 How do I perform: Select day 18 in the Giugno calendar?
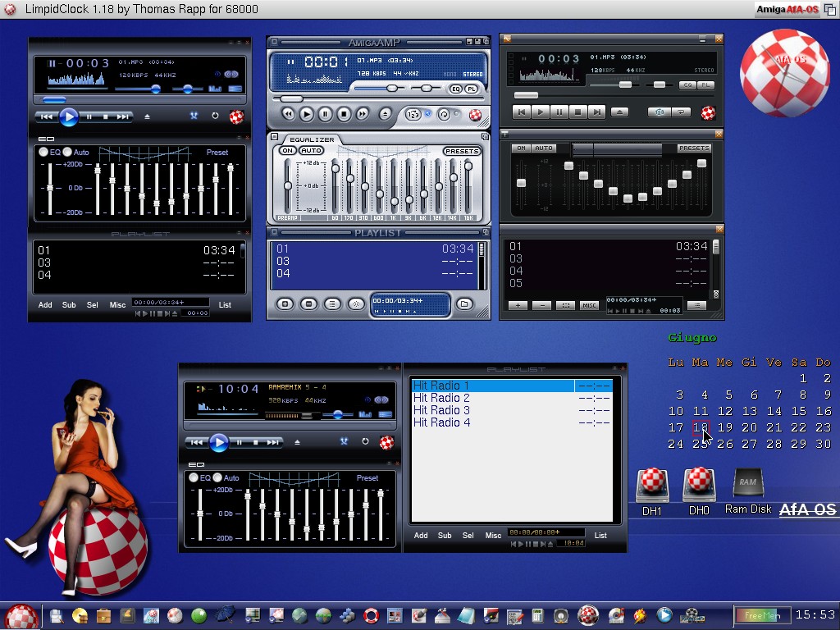(700, 427)
